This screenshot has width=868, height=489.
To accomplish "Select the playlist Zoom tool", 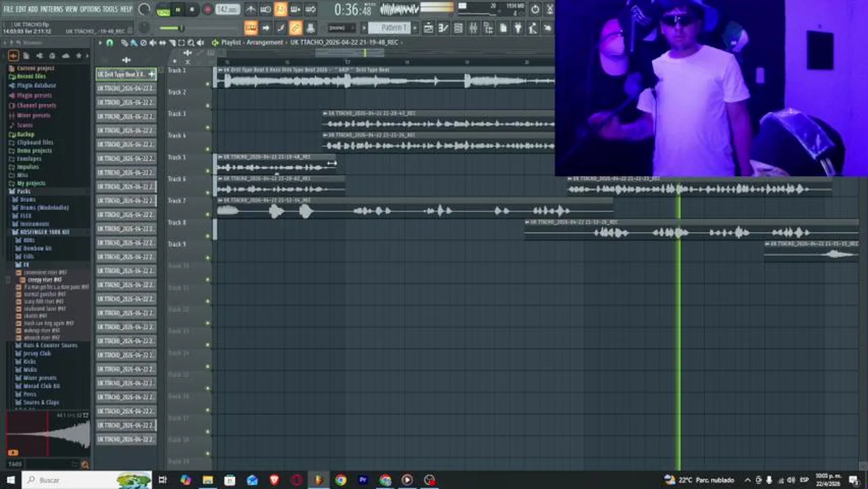I will pyautogui.click(x=190, y=42).
